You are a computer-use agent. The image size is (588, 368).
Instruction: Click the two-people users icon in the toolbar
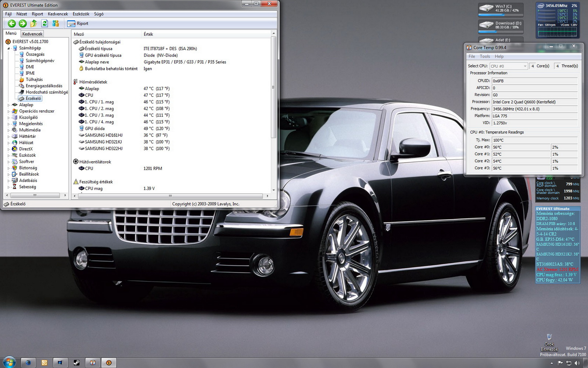coord(55,24)
